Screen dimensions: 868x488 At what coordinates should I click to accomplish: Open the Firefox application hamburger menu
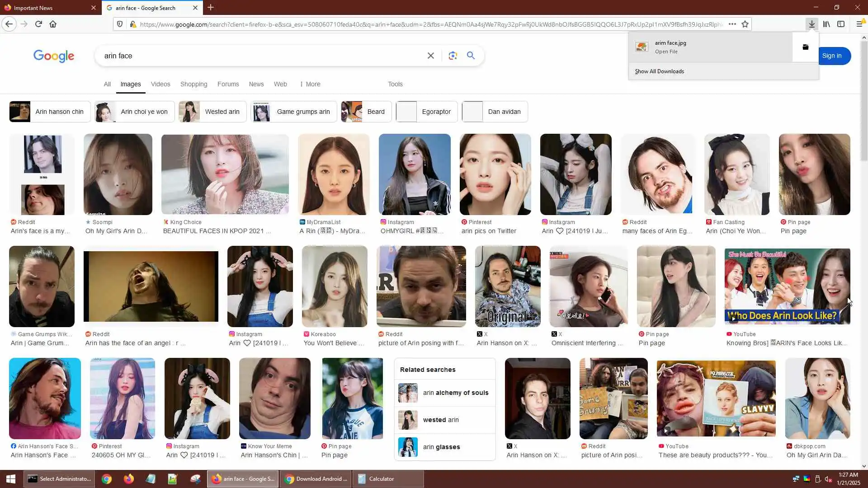[859, 24]
